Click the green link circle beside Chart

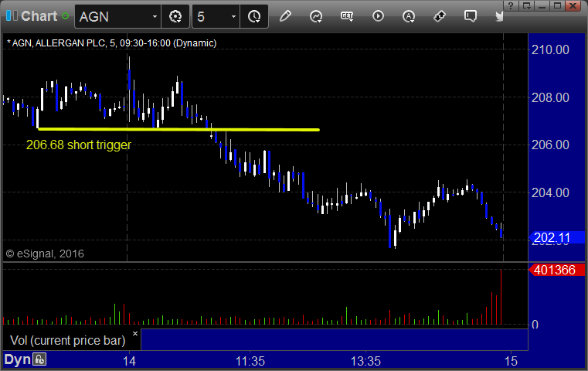click(65, 16)
